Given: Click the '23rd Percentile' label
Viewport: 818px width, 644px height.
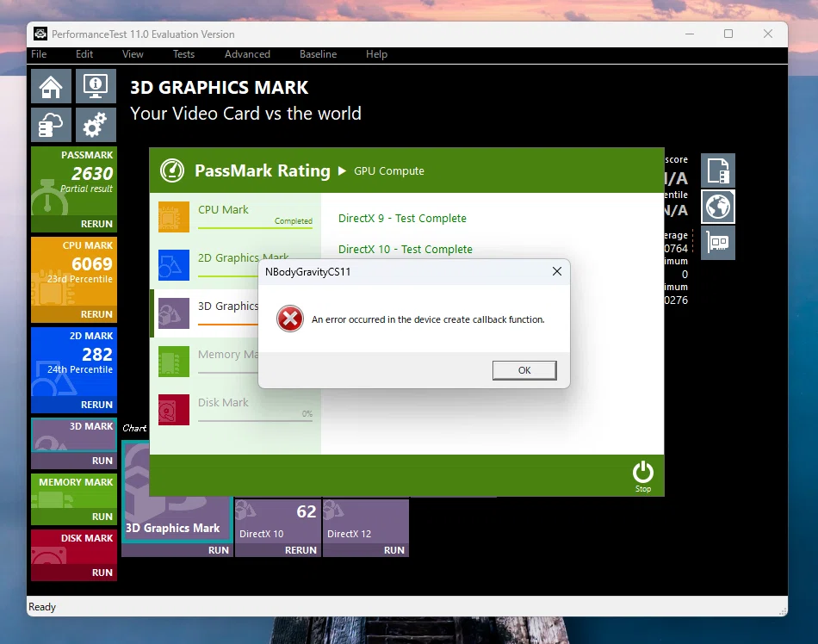Looking at the screenshot, I should [x=80, y=279].
